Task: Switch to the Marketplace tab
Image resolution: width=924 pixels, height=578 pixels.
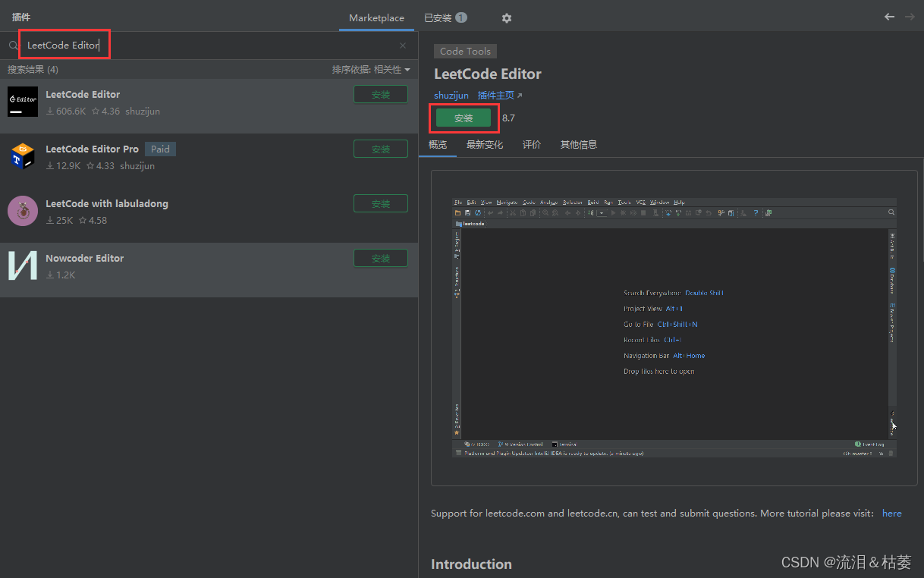Action: click(376, 18)
